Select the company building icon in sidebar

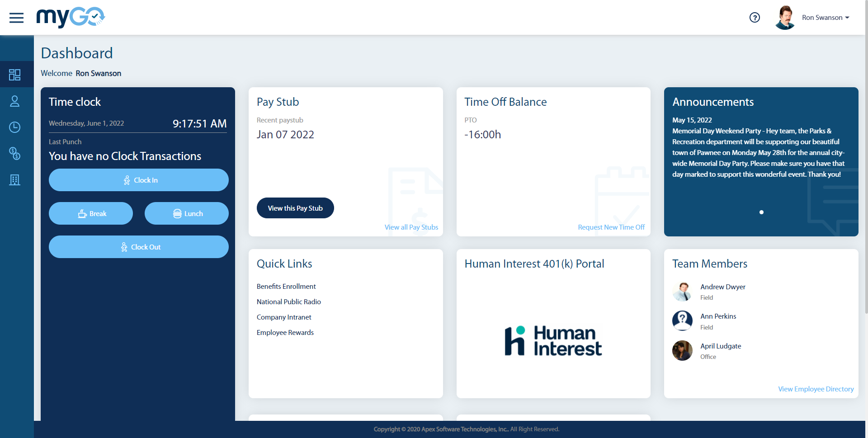coord(15,180)
